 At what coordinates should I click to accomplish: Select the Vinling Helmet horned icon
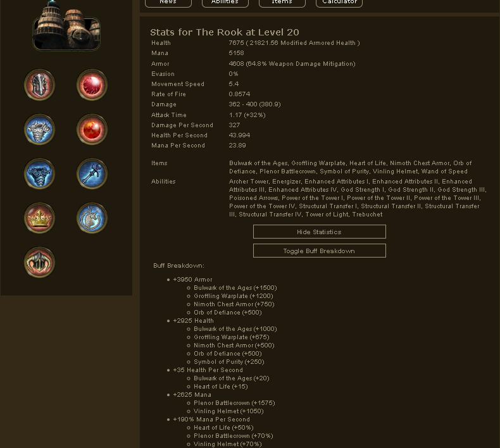[x=39, y=263]
